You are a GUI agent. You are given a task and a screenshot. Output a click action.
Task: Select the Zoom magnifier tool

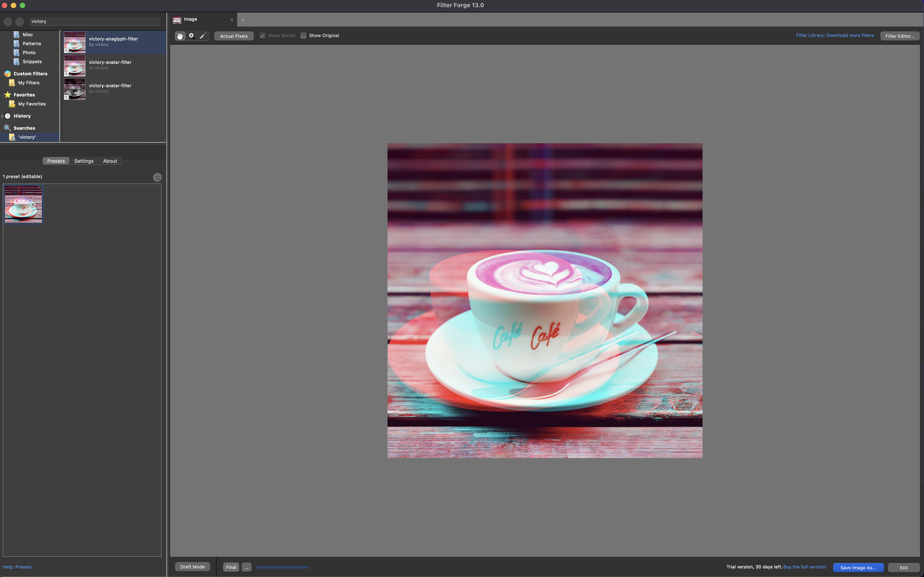[192, 36]
